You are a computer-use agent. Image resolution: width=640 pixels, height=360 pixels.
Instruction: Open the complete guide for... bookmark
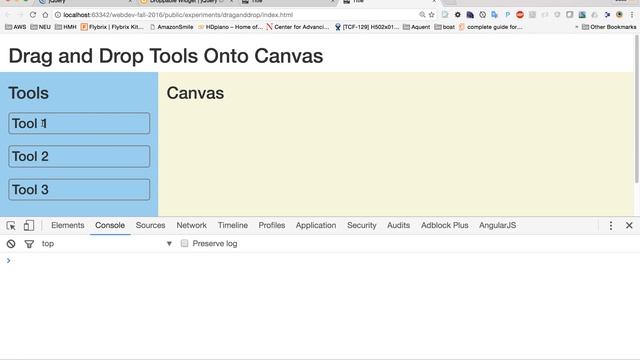coord(490,27)
